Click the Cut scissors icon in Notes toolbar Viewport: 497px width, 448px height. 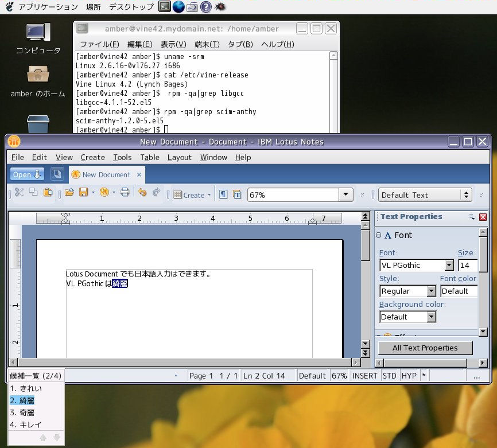pyautogui.click(x=19, y=192)
